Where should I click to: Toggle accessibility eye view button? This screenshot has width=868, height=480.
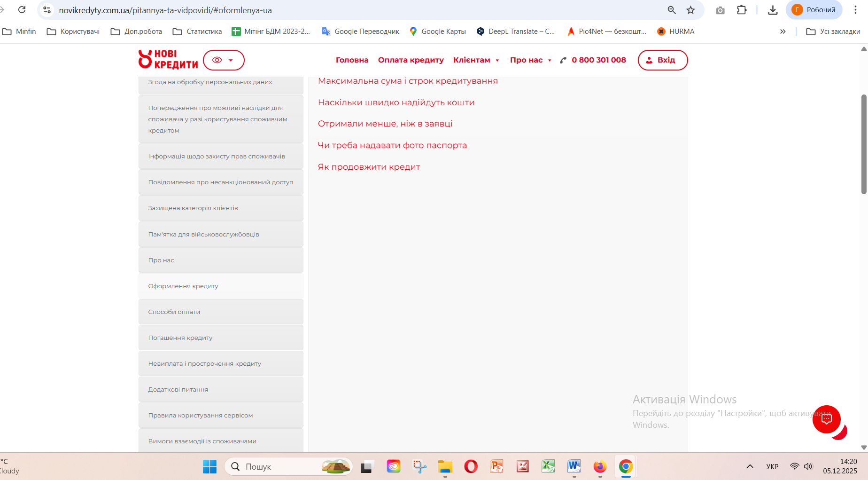click(x=224, y=60)
